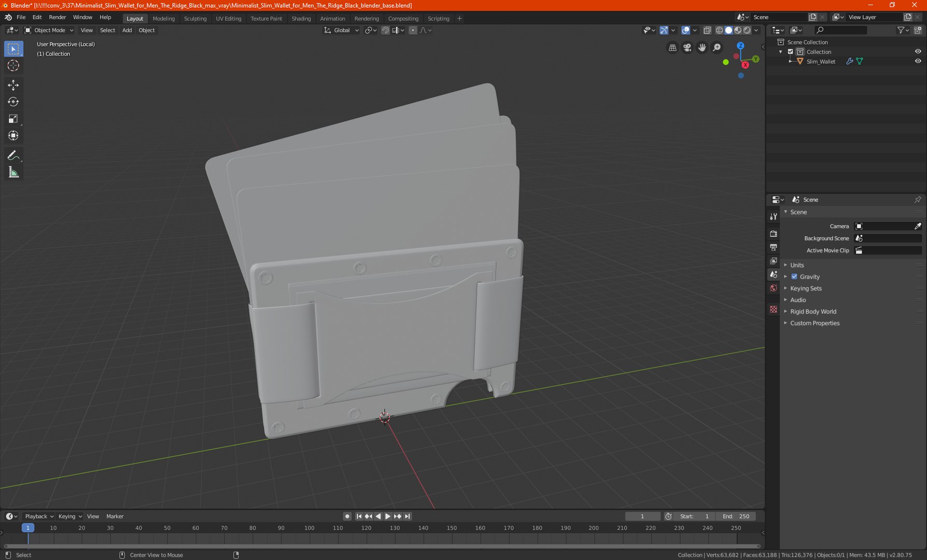927x560 pixels.
Task: Jump to the timeline start frame
Action: point(359,516)
